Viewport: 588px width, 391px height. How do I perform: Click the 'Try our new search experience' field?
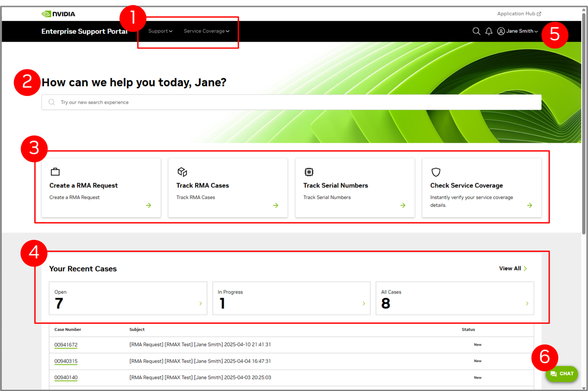click(x=291, y=102)
